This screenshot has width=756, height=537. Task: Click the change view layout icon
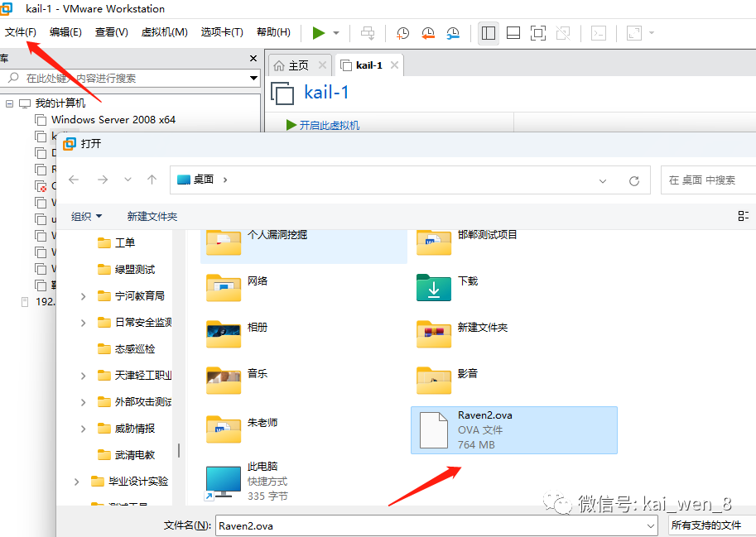[743, 216]
